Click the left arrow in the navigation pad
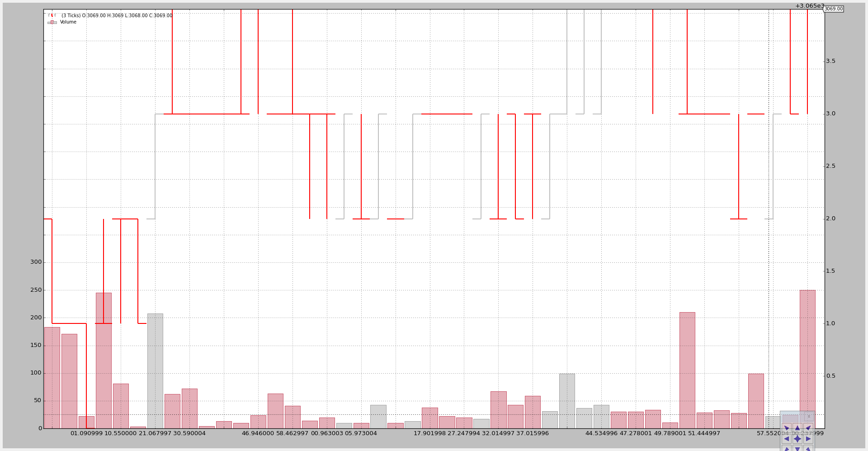868x451 pixels. 787,439
